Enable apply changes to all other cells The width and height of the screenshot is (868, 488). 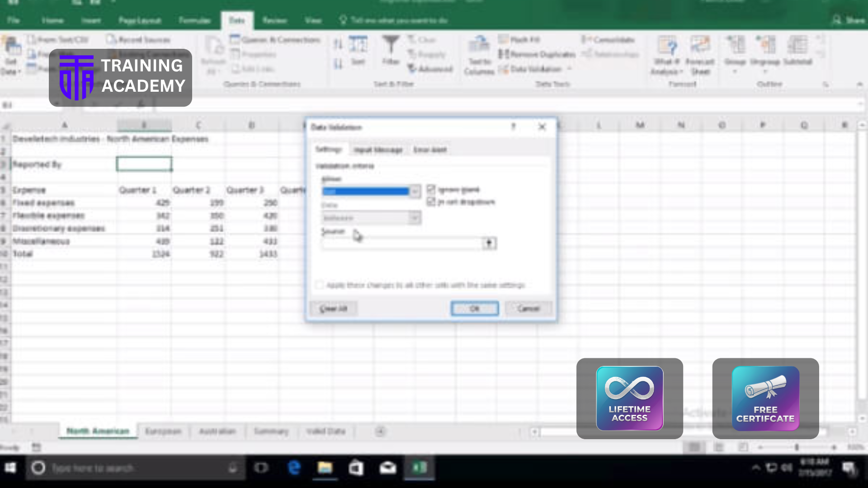(320, 285)
